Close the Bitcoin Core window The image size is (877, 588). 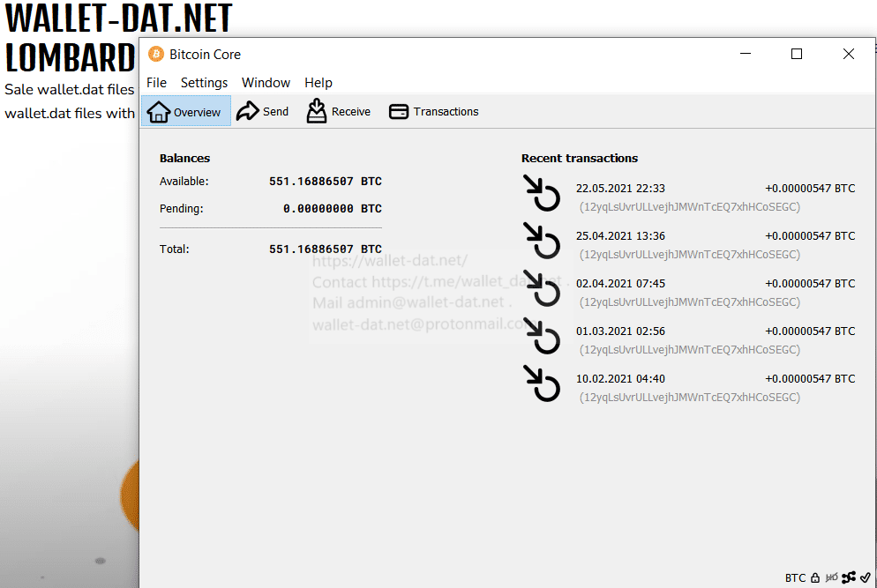[x=849, y=54]
